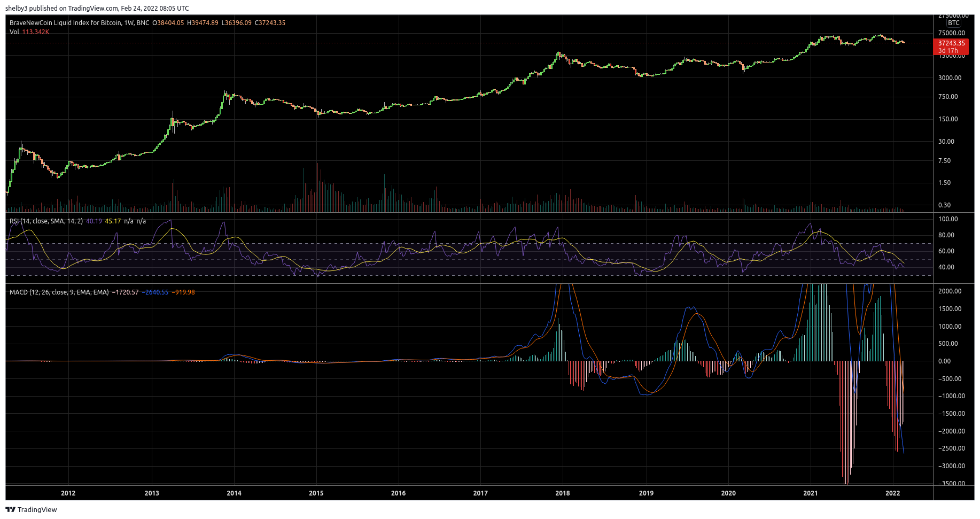Image resolution: width=980 pixels, height=519 pixels.
Task: Click the blue MACD line value −2640.55
Action: [155, 292]
